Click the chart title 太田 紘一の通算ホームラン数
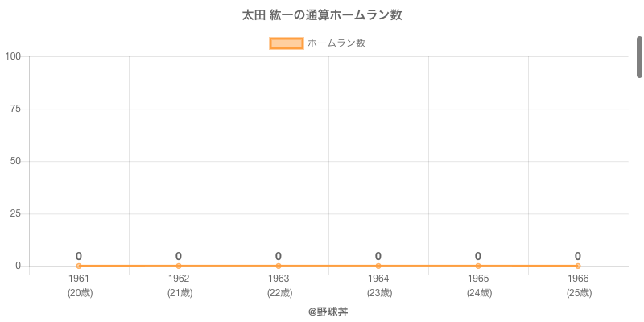The image size is (644, 322). click(x=322, y=15)
